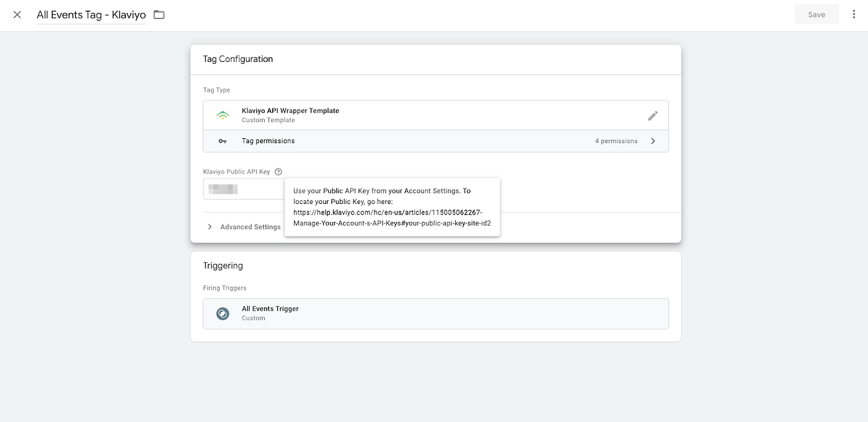This screenshot has width=868, height=422.
Task: Open the three-dot overflow menu
Action: point(854,14)
